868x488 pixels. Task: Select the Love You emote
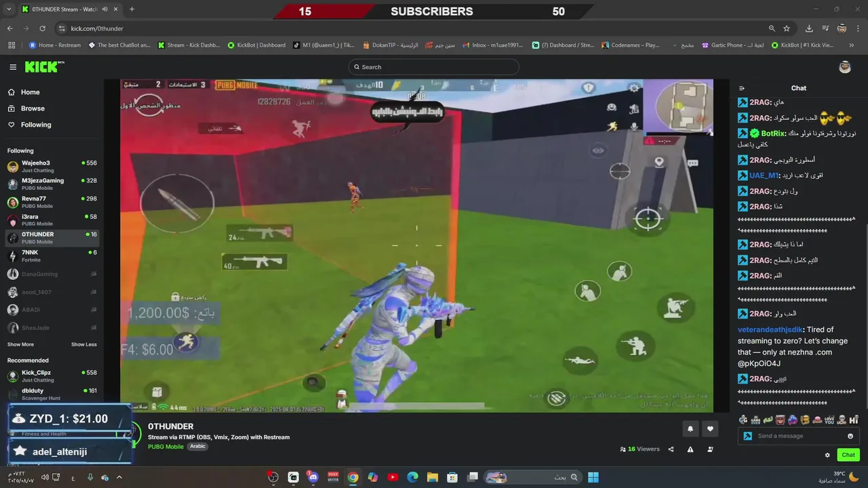pos(829,420)
